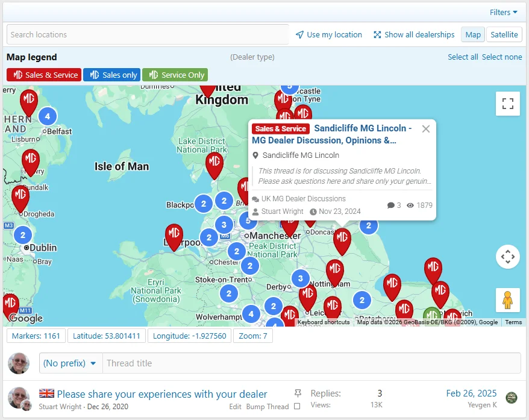Screen dimensions: 529x420
Task: Open Feb 26, 2025 last post
Action: [471, 393]
